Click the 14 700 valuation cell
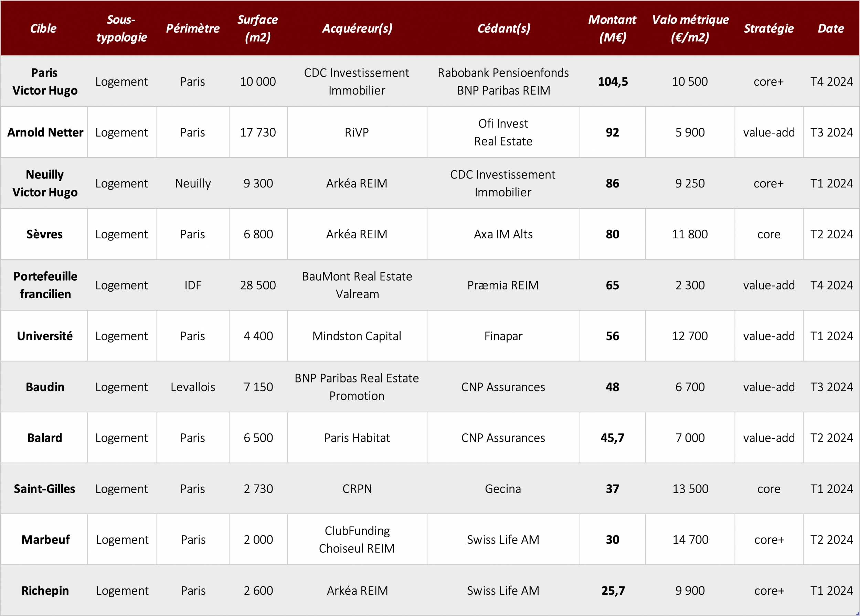 [x=690, y=539]
